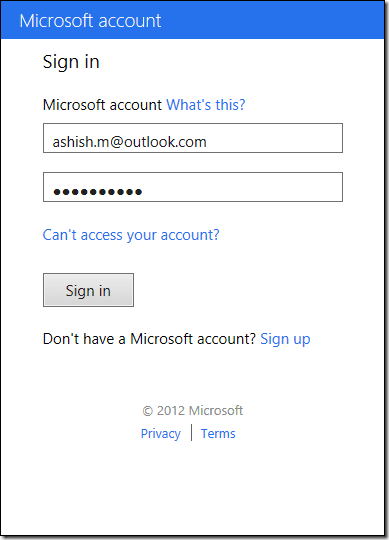Place cursor on "outlook.com" in email text
The width and height of the screenshot is (389, 540).
click(x=165, y=142)
